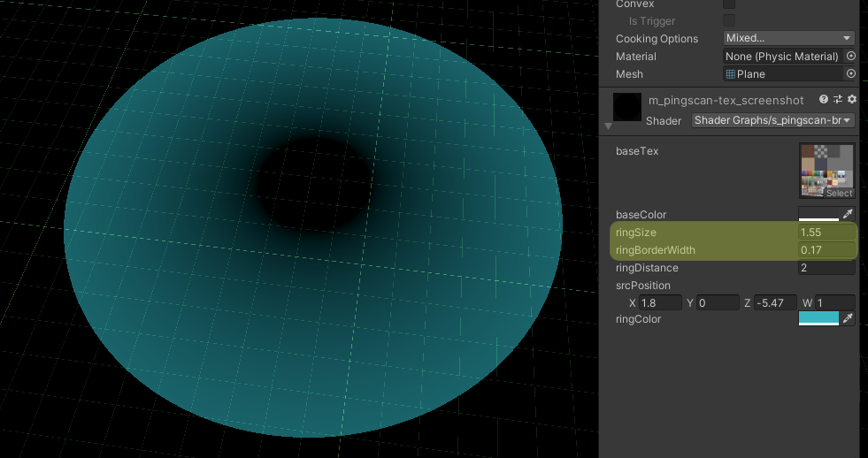Pick baseColor with the eyedropper
The height and width of the screenshot is (458, 868).
point(849,215)
